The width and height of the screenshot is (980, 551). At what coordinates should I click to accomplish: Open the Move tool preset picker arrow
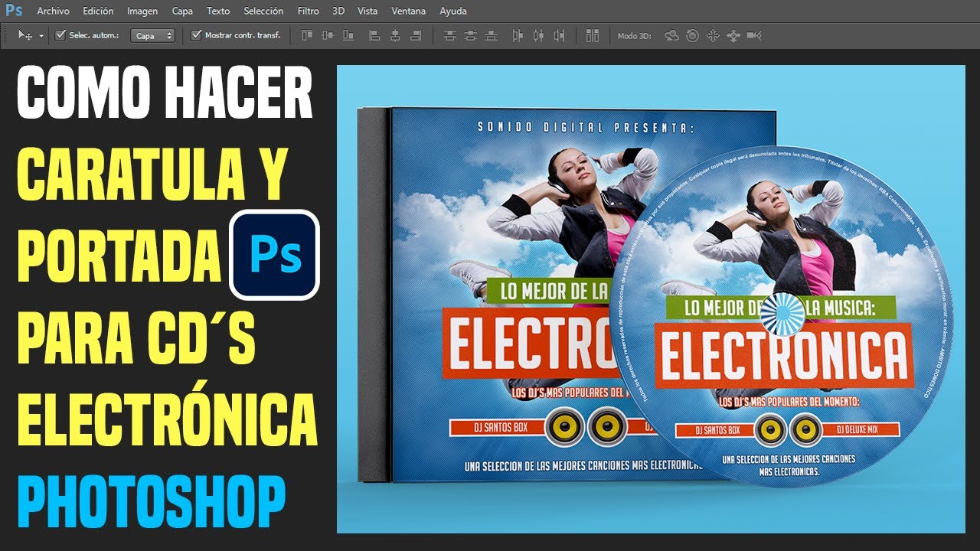pos(41,36)
